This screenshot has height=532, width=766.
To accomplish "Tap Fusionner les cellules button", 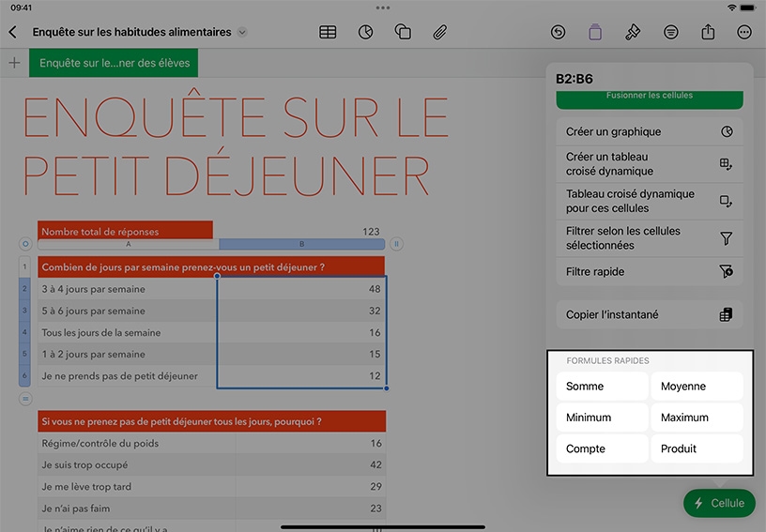I will 650,99.
